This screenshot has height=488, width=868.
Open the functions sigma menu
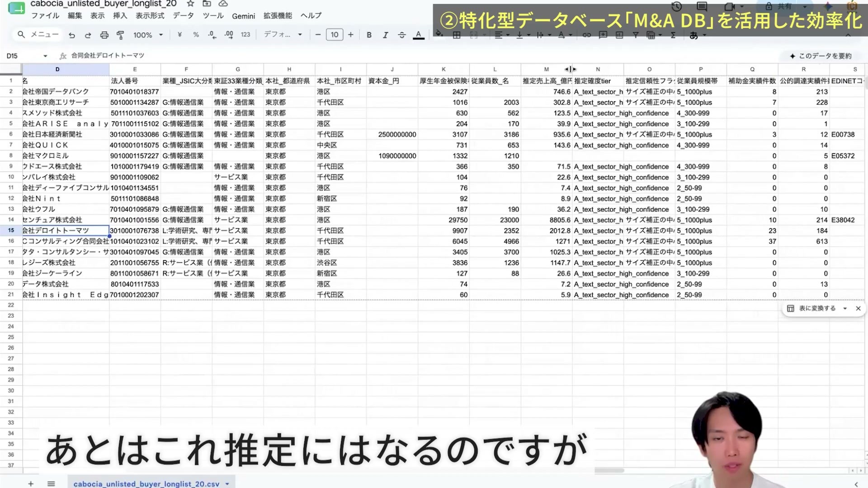click(x=673, y=35)
